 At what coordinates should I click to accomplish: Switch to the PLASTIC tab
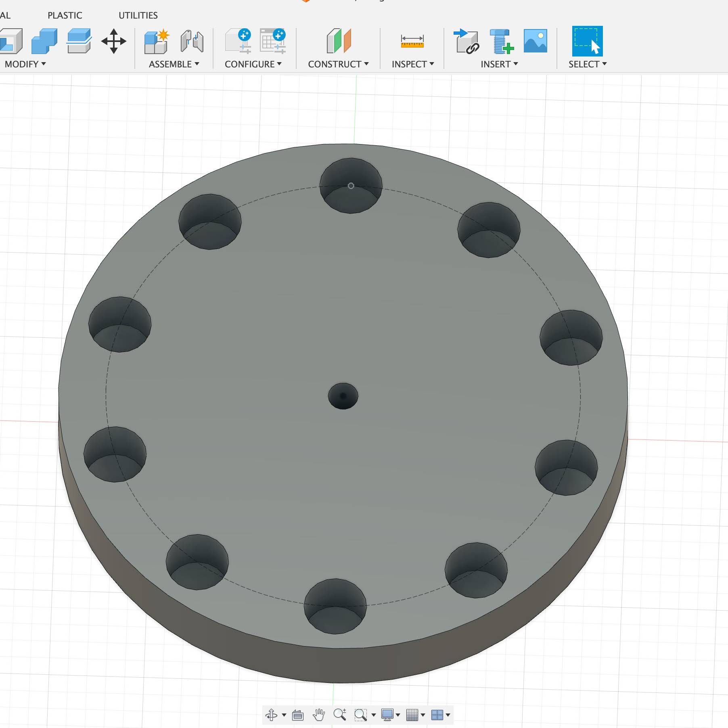(65, 15)
